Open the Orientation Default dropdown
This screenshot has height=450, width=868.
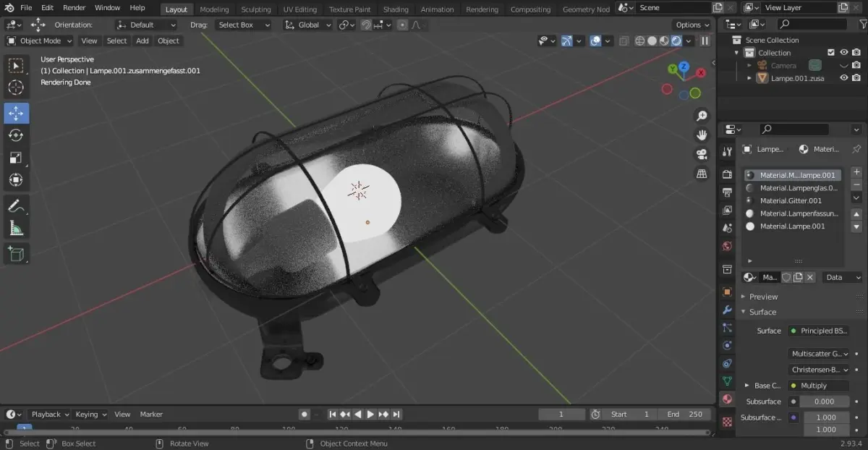[x=147, y=25]
